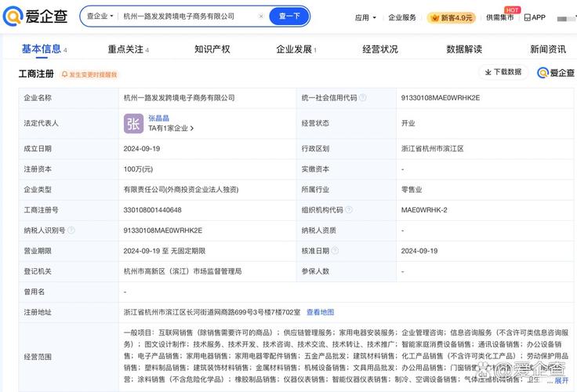Switch to the 企业发展 tab

click(x=296, y=49)
